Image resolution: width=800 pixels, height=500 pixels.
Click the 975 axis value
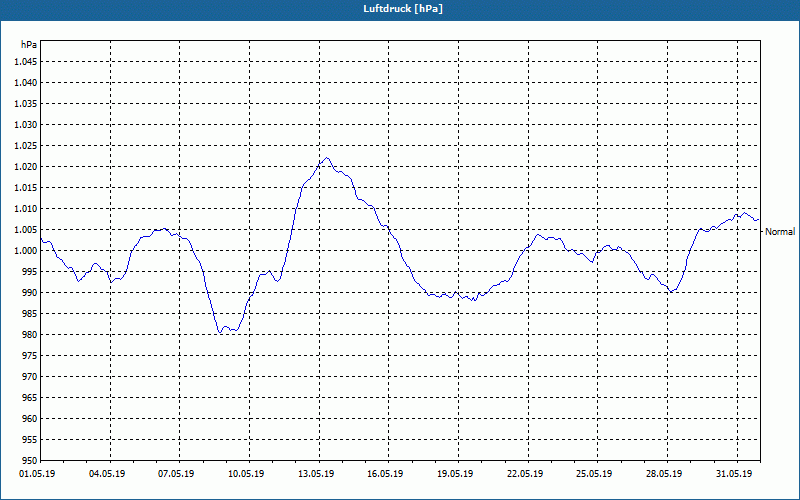30,356
